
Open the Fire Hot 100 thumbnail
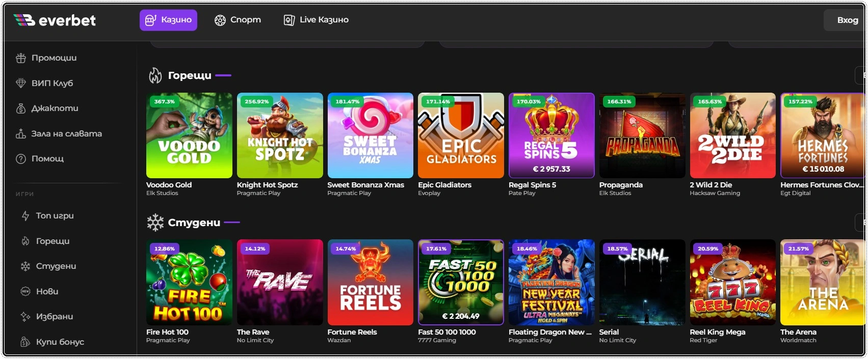189,283
